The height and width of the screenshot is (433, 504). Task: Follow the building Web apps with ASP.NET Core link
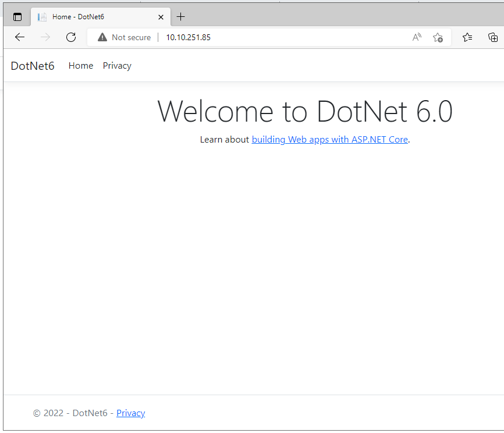click(x=330, y=140)
